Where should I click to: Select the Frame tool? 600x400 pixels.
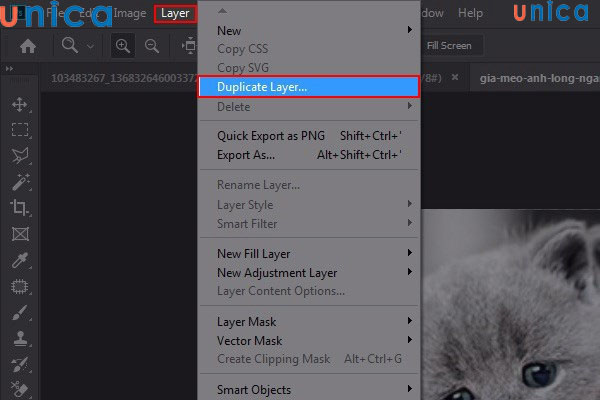20,234
